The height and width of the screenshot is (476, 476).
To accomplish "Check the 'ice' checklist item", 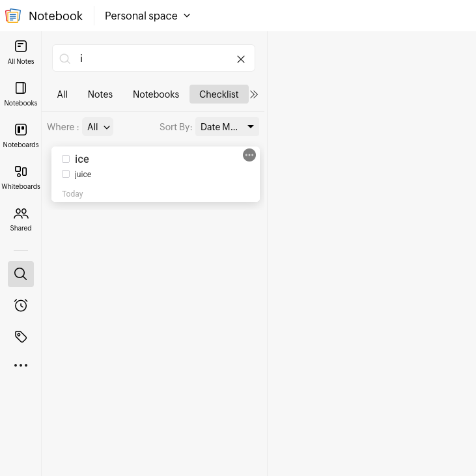I will coord(66,159).
